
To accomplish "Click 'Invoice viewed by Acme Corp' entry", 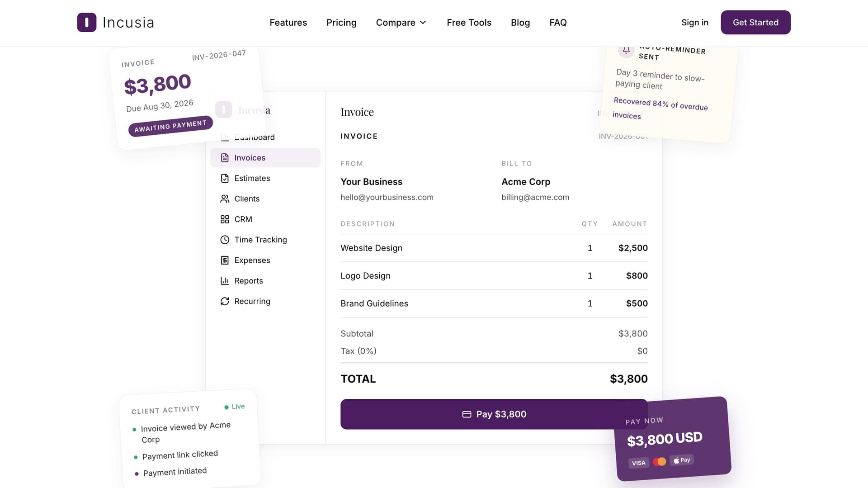I will pyautogui.click(x=186, y=432).
